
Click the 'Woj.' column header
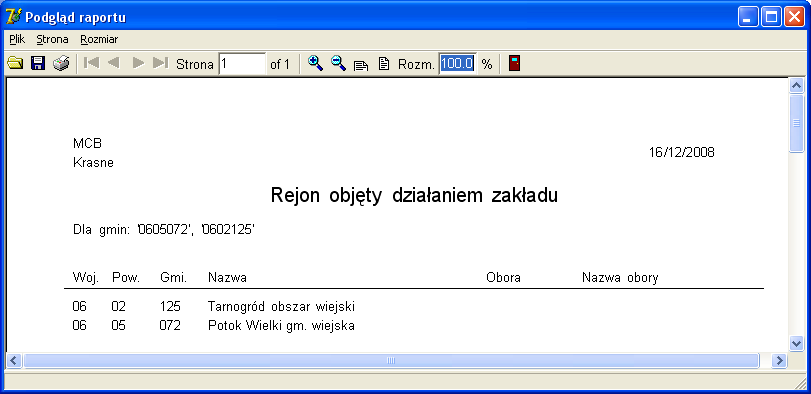[85, 278]
